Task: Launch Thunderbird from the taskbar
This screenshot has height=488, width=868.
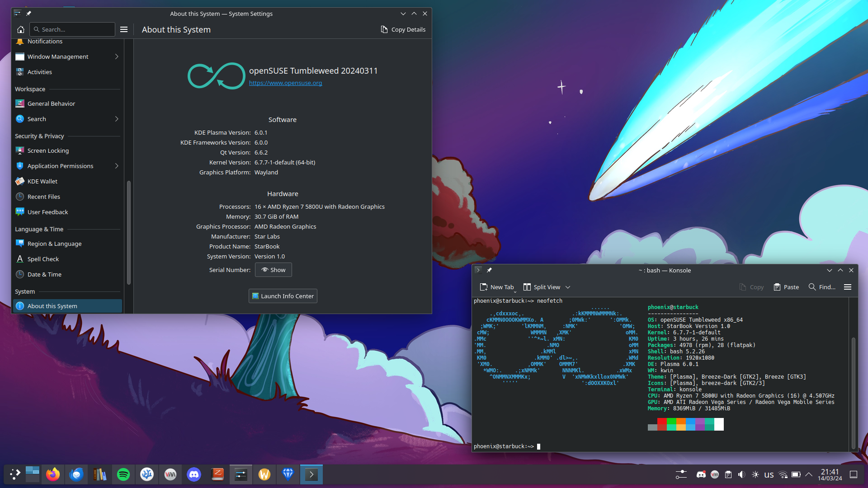Action: [76, 474]
